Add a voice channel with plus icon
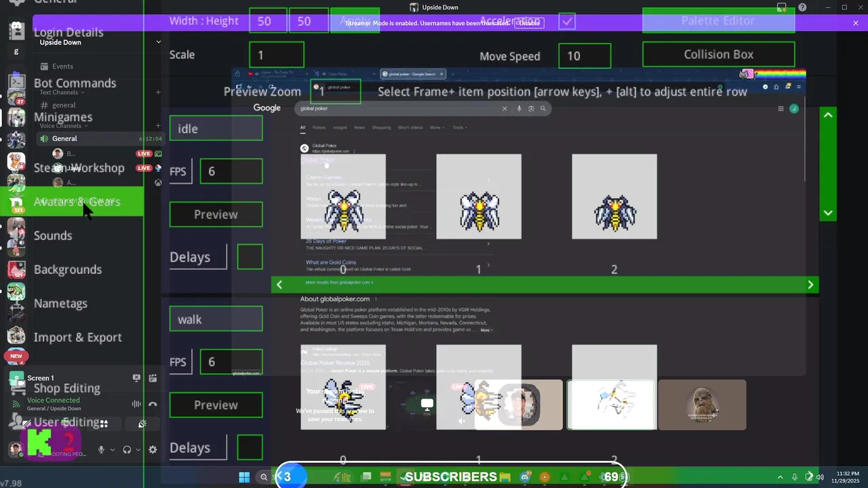 pyautogui.click(x=158, y=125)
